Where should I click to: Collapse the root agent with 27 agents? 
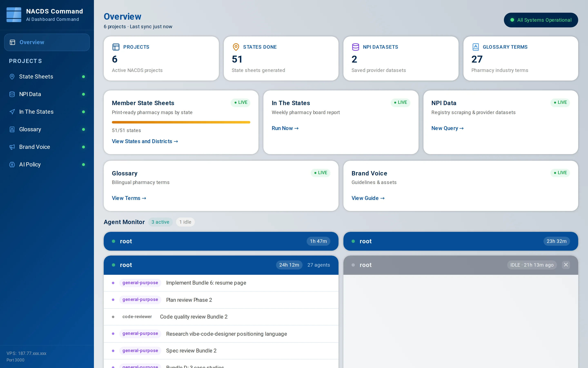point(221,265)
